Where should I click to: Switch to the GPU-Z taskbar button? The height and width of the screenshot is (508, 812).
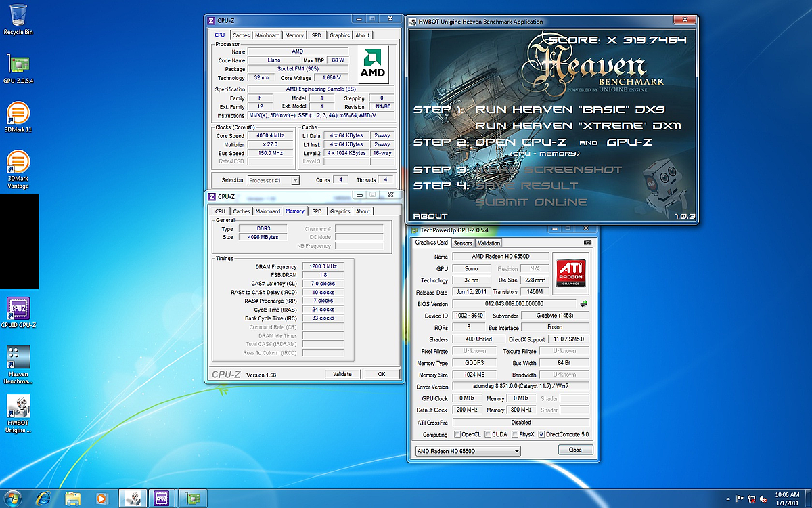tap(191, 498)
